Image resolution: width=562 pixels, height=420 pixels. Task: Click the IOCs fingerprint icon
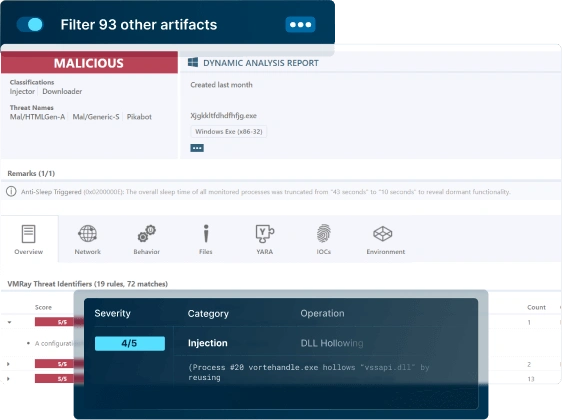pyautogui.click(x=324, y=234)
